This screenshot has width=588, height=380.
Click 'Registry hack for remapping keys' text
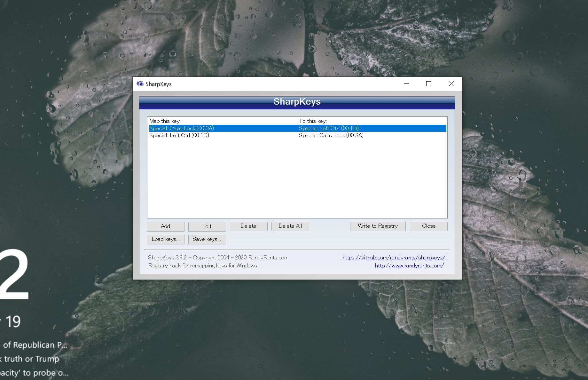(202, 265)
